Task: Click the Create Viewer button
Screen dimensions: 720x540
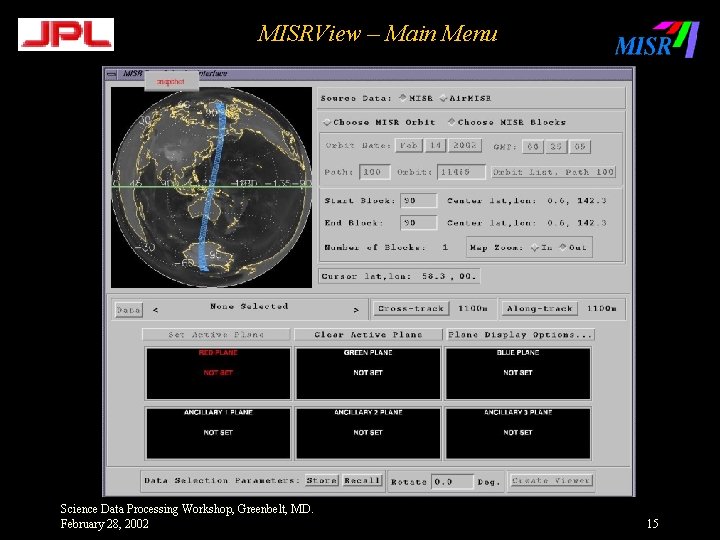Action: tap(551, 480)
